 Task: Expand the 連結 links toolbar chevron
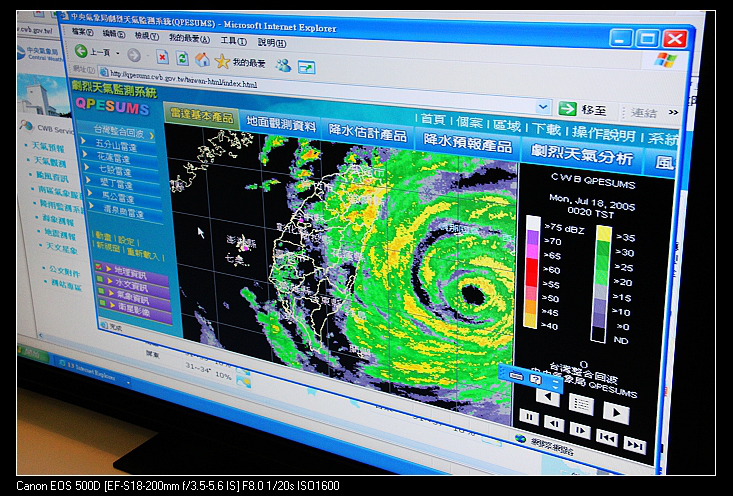coord(673,113)
